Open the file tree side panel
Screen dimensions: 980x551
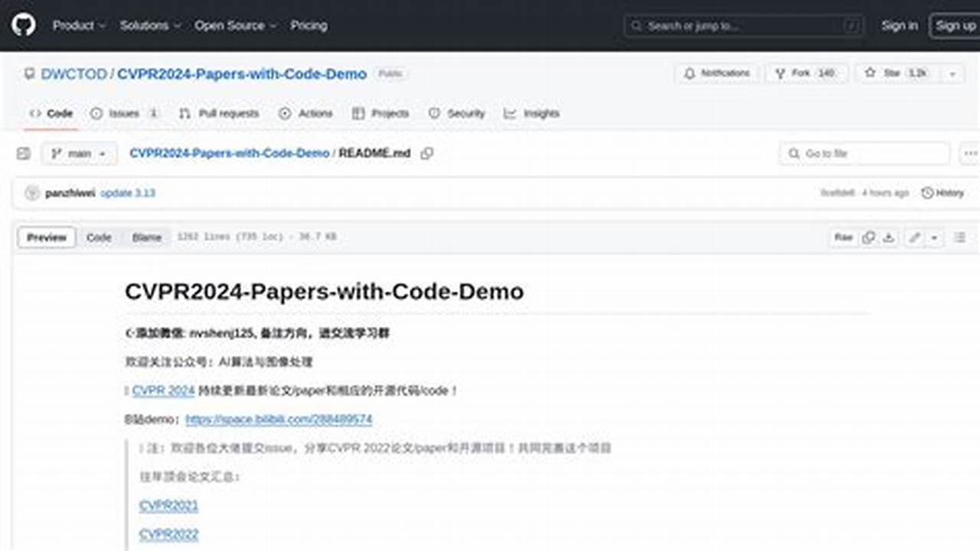pos(25,153)
